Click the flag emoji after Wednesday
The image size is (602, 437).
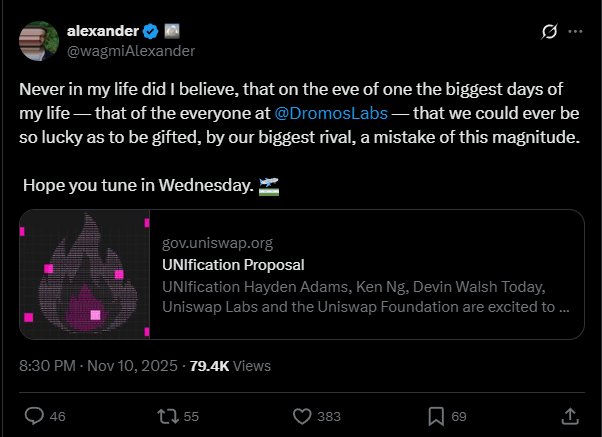coord(268,185)
